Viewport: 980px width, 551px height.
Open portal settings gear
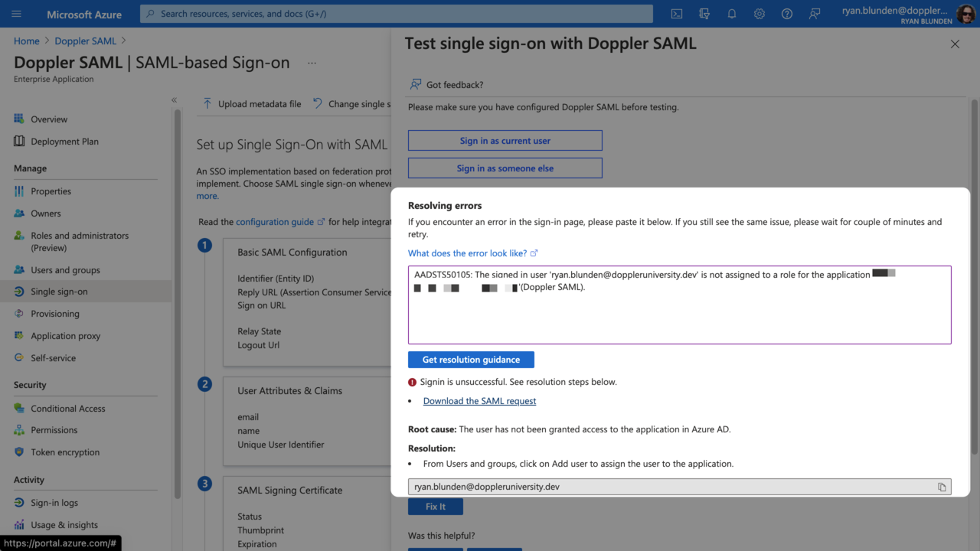pyautogui.click(x=759, y=14)
